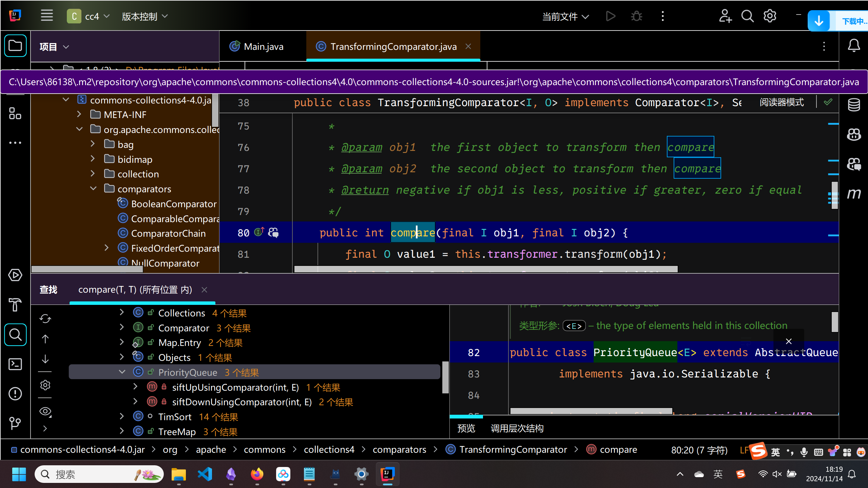Screen dimensions: 868x488
Task: Close the TransformingComparator.java tab
Action: 468,46
